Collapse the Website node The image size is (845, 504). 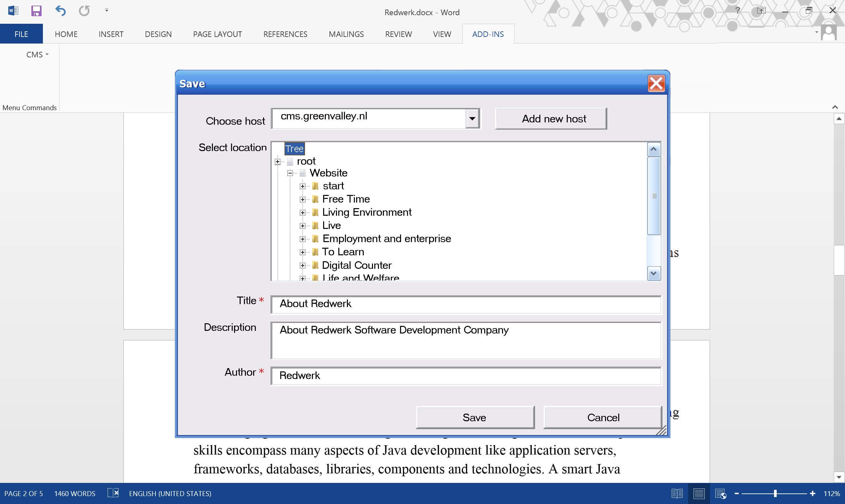[290, 173]
